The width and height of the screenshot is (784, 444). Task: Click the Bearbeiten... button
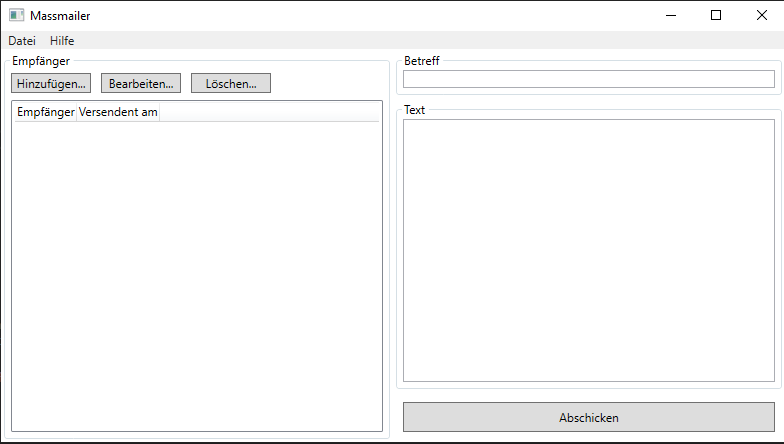(x=141, y=83)
